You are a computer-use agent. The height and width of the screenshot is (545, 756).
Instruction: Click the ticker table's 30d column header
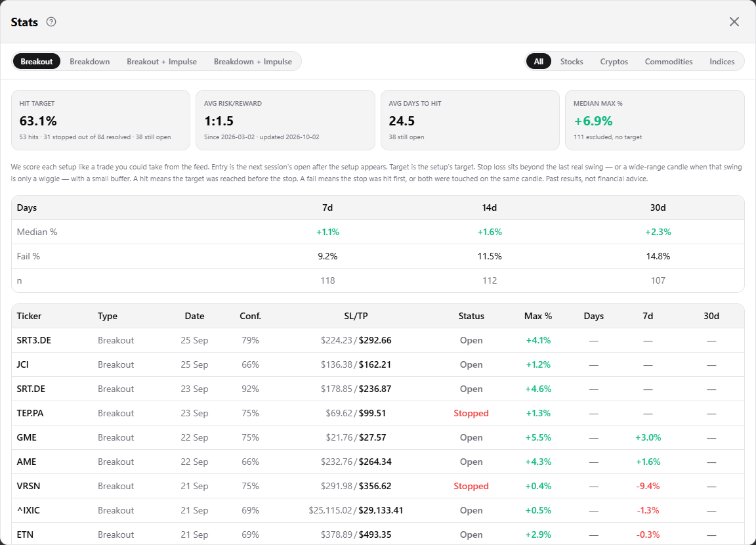click(711, 316)
